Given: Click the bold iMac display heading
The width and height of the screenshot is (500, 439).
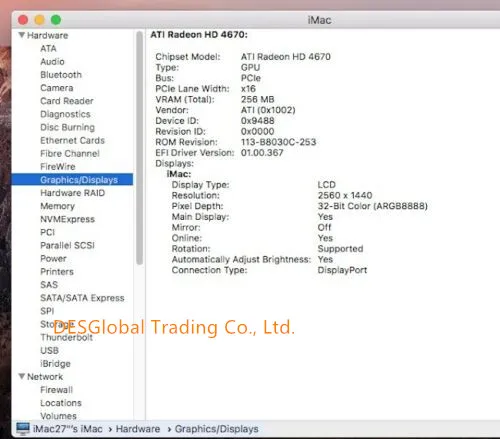Looking at the screenshot, I should click(x=179, y=174).
